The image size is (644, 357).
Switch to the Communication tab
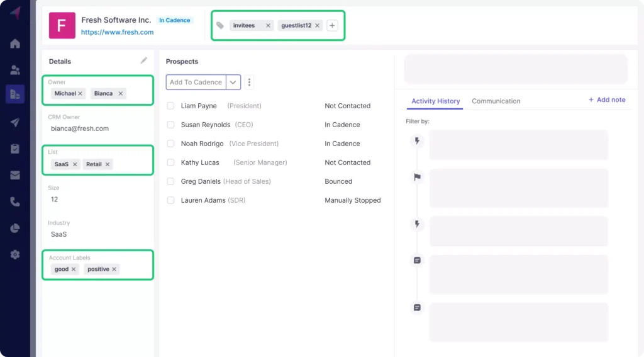(496, 101)
